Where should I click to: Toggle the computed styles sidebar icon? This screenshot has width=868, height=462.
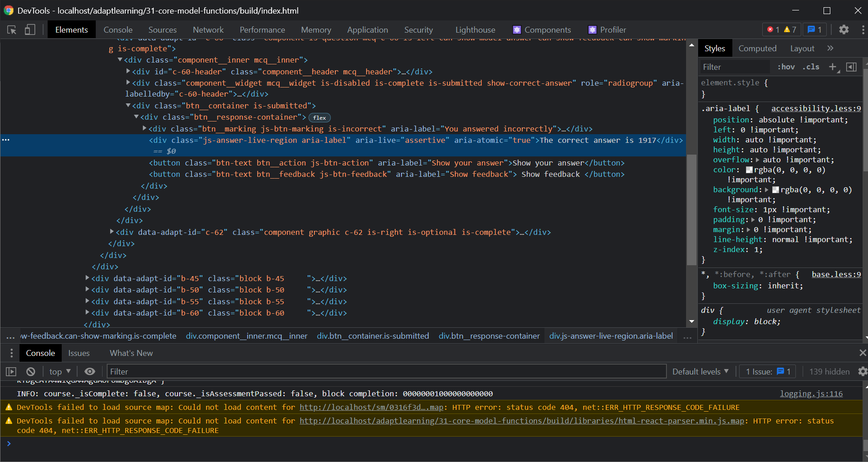[x=852, y=67]
